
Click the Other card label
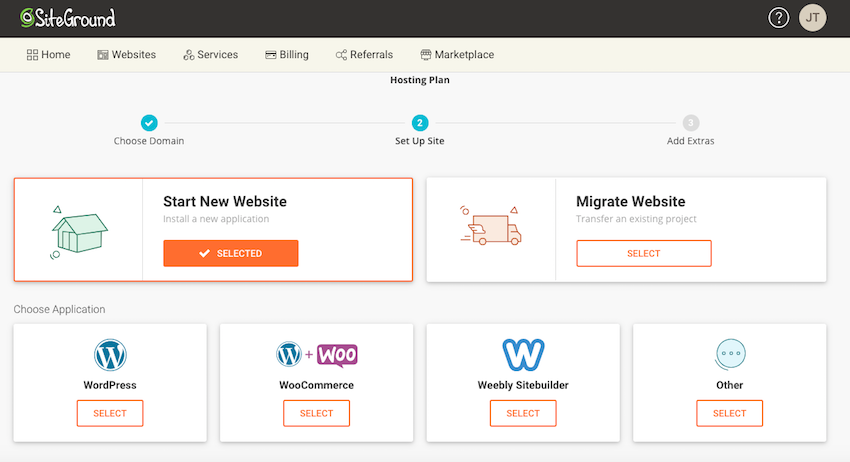[730, 385]
